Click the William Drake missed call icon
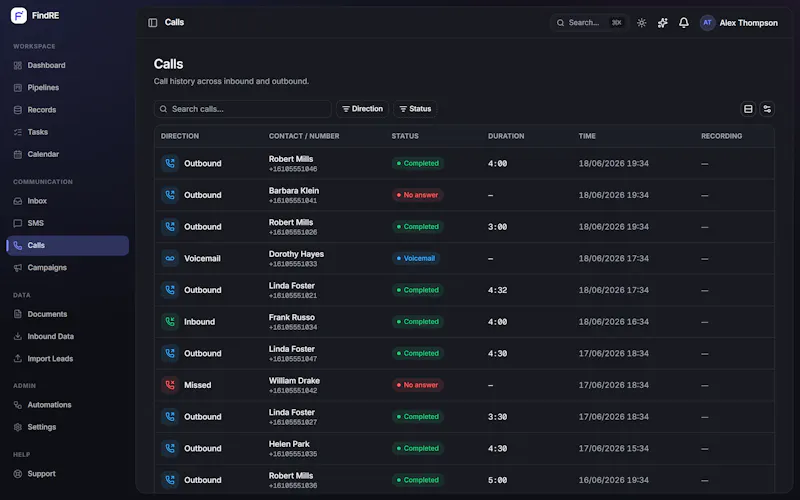Screen dimensions: 800x500 [x=170, y=385]
